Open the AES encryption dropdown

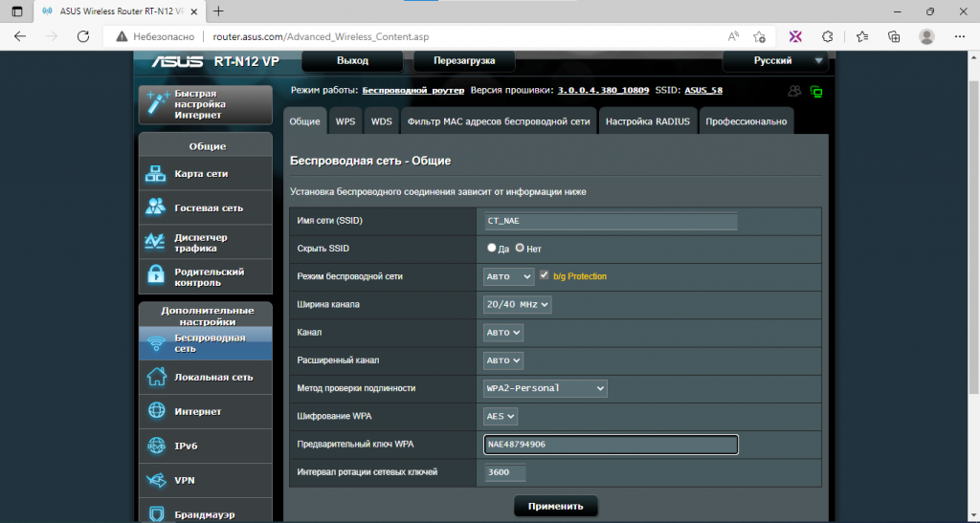coord(500,416)
